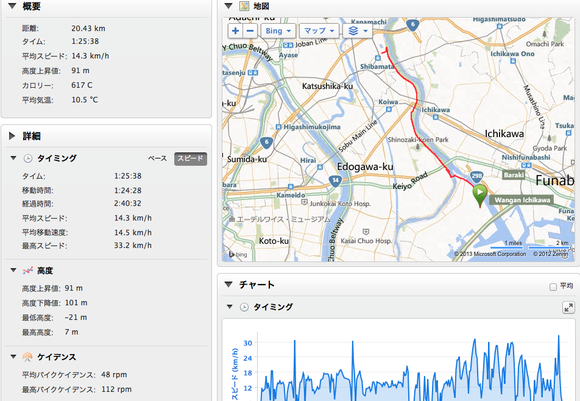This screenshot has width=580, height=401.
Task: Click the route 6 shield near Sumida-ku
Action: [266, 142]
